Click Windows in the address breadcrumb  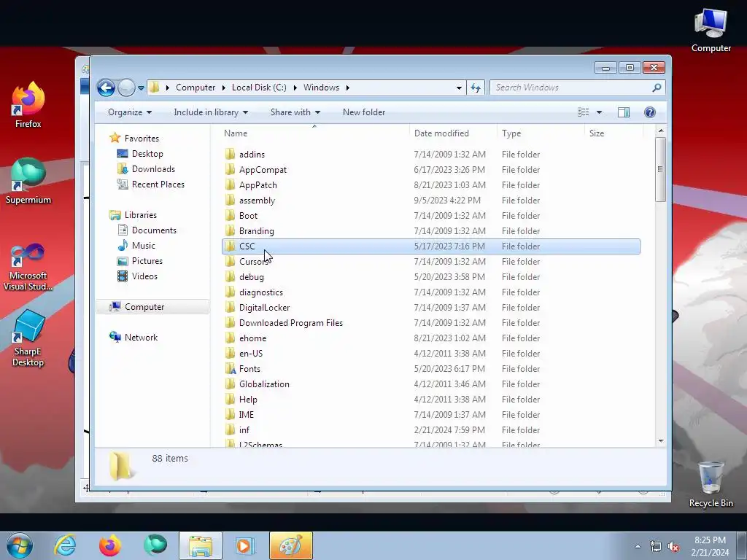321,87
